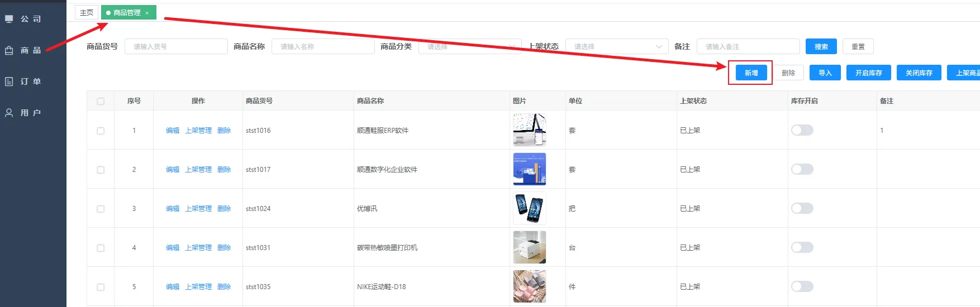
Task: Expand the 上架状态 dropdown filter
Action: [617, 46]
